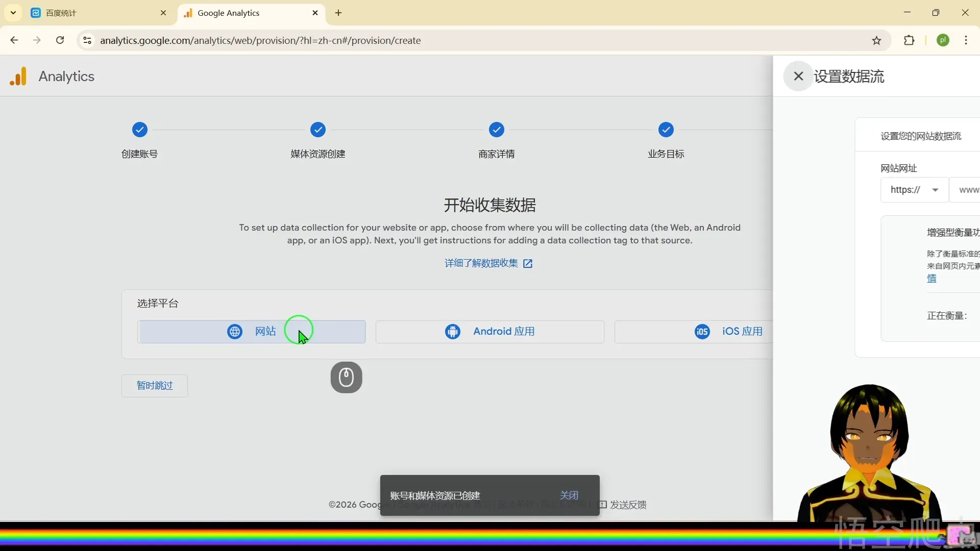Click the 业务目标 step checkmark

pyautogui.click(x=666, y=130)
